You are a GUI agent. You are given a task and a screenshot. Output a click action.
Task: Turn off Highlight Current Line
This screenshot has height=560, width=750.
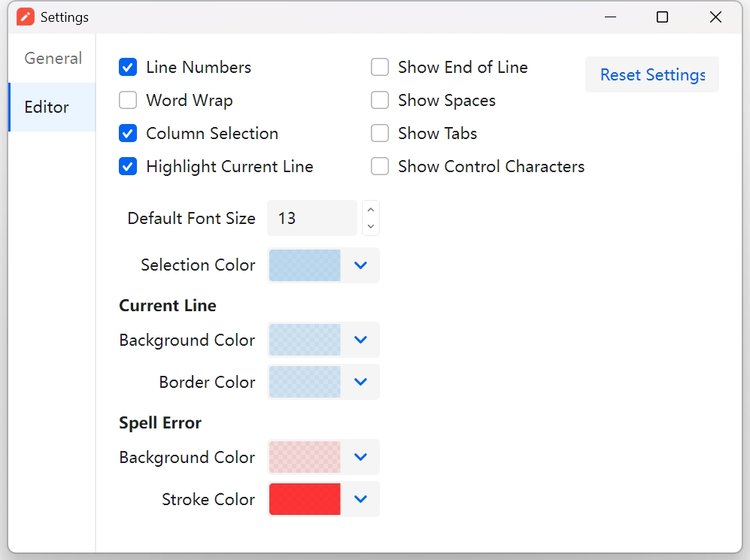click(x=128, y=166)
